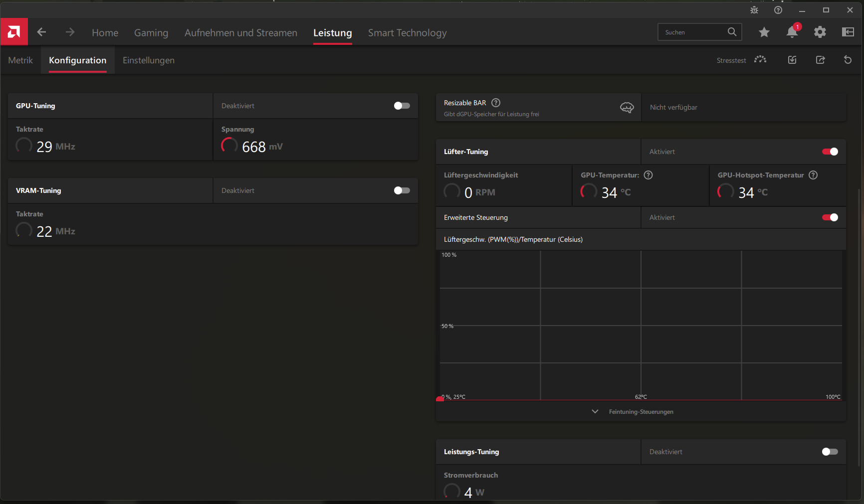This screenshot has height=504, width=864.
Task: Click the Stresstest label
Action: pos(731,60)
